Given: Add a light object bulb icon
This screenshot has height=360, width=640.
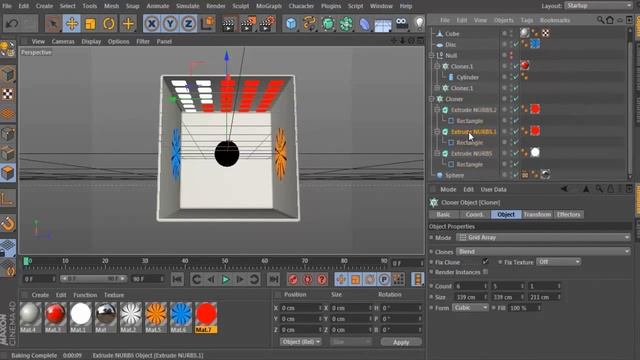Looking at the screenshot, I should click(x=419, y=24).
